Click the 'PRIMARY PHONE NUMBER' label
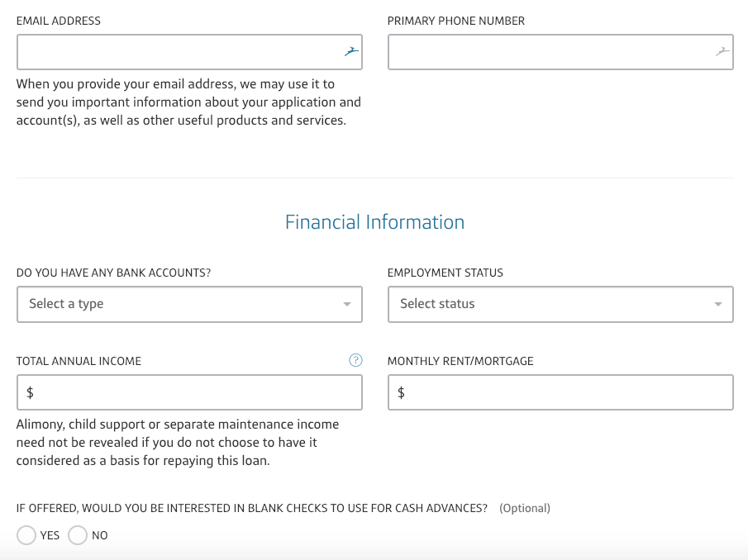Viewport: 748px width, 560px height. pyautogui.click(x=456, y=21)
